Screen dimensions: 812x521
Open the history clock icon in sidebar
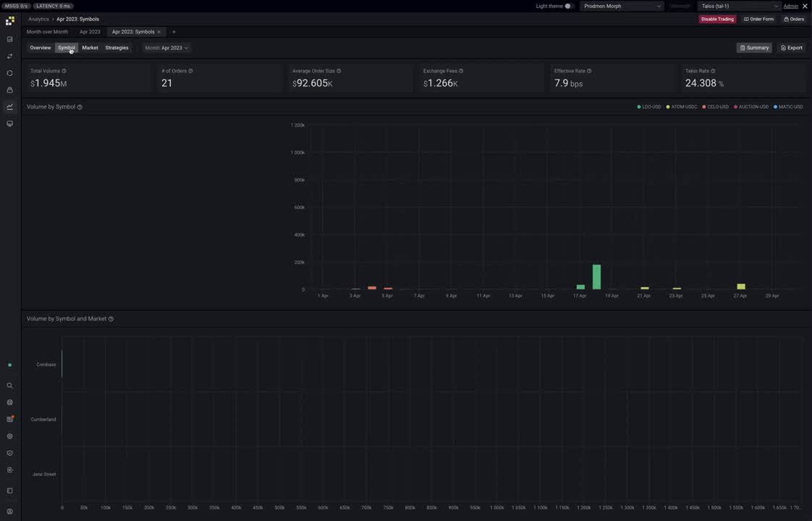9,72
